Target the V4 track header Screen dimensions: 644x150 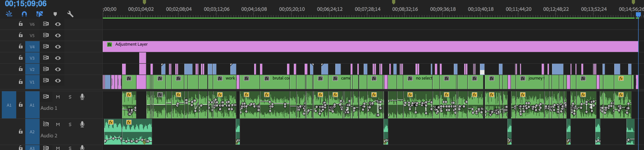tap(32, 47)
